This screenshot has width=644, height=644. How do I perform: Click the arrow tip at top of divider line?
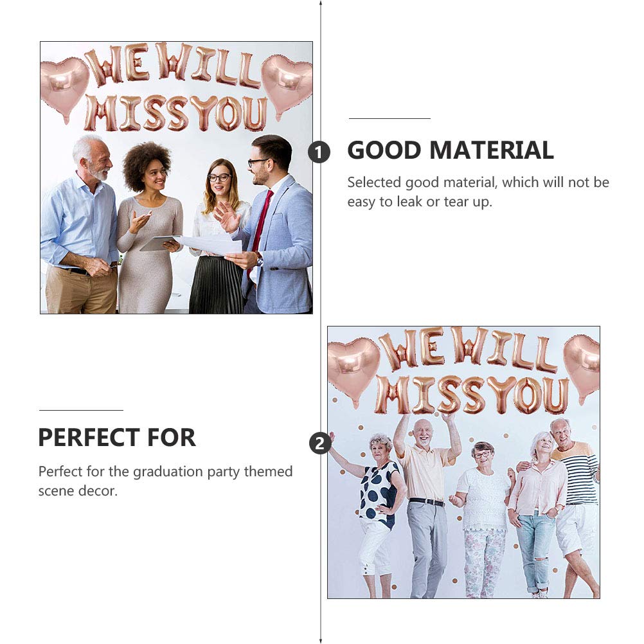pos(321,3)
